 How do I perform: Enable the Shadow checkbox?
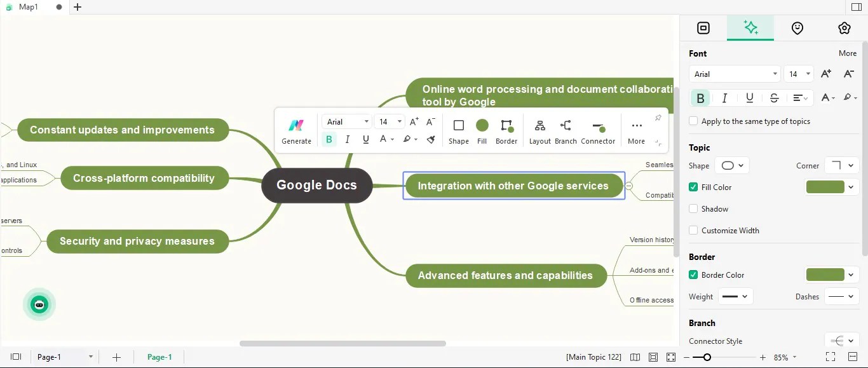pyautogui.click(x=693, y=208)
